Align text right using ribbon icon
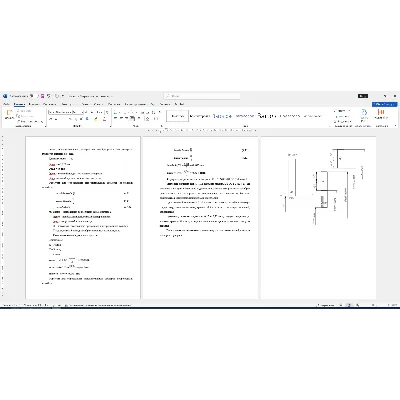The image size is (400, 400). (126, 119)
